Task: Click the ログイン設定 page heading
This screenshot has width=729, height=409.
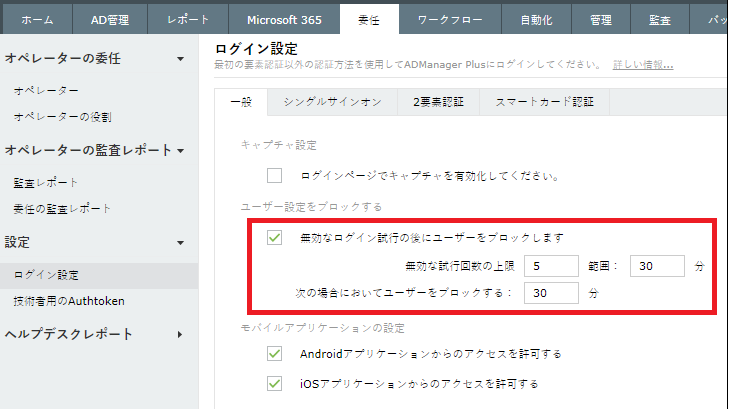Action: pyautogui.click(x=256, y=48)
